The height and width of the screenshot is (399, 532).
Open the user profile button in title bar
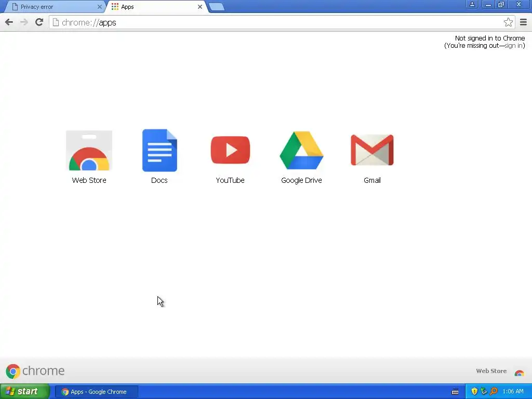click(472, 4)
